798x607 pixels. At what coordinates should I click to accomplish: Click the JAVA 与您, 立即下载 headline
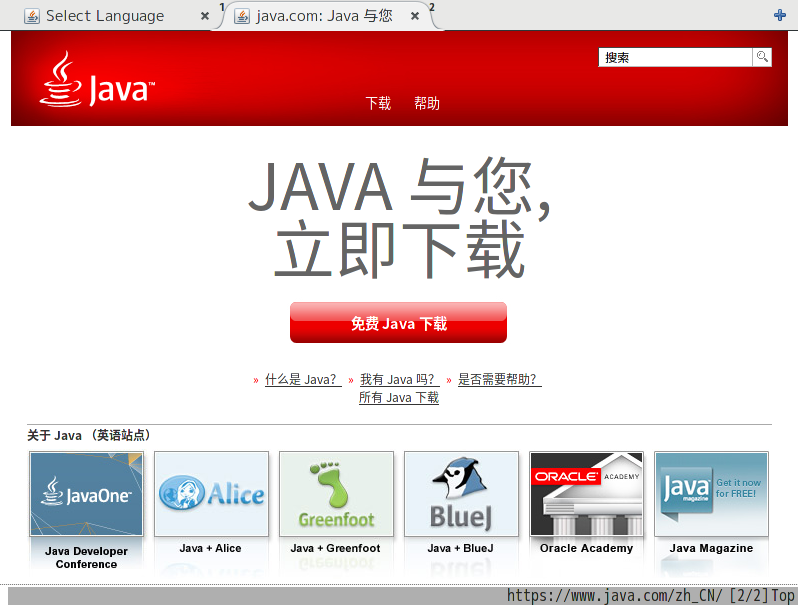coord(400,217)
